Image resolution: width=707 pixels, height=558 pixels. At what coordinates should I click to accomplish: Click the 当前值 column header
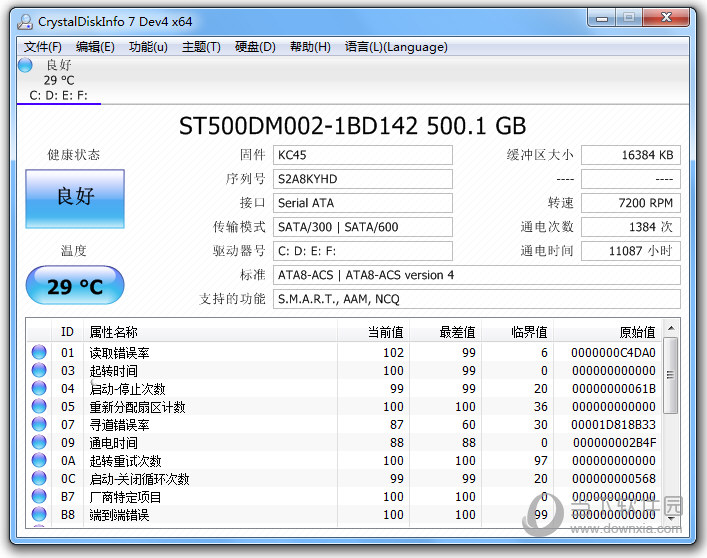click(x=373, y=332)
